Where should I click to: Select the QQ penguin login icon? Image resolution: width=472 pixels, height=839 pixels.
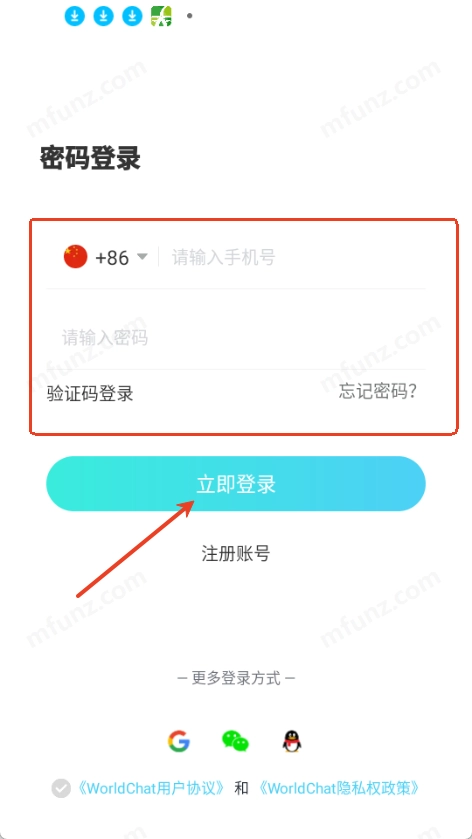point(292,742)
